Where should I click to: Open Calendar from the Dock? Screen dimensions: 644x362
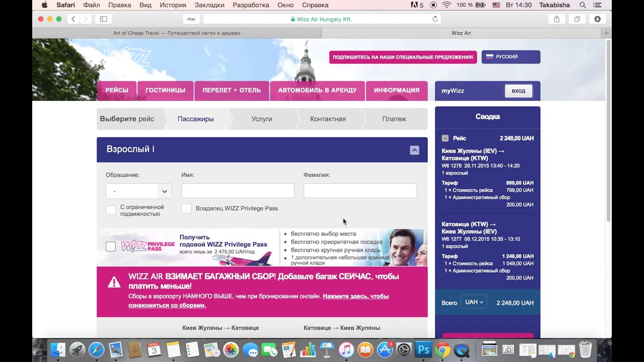point(154,350)
